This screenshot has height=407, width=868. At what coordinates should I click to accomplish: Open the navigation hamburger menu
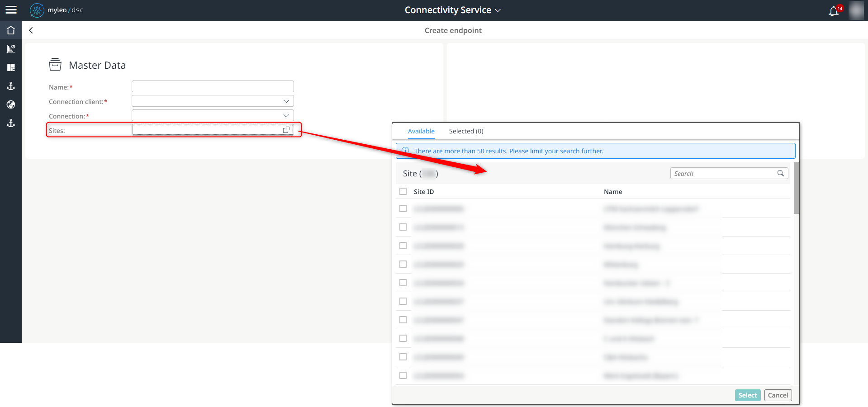click(11, 10)
